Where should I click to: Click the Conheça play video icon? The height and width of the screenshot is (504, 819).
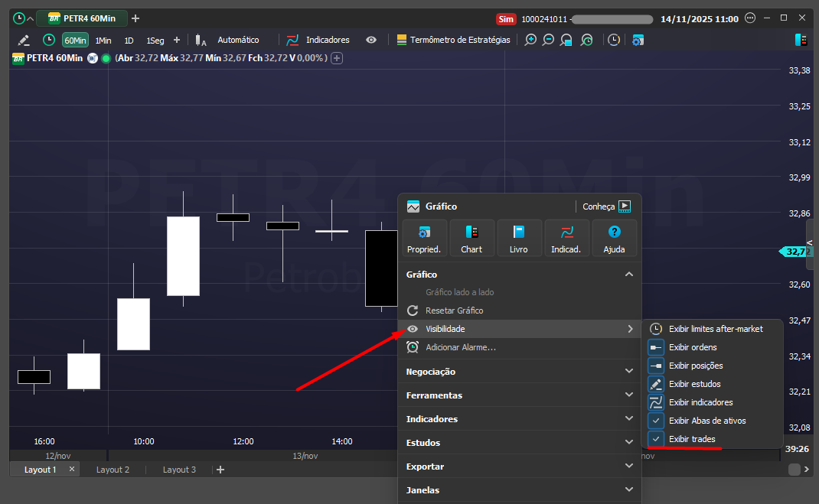click(x=625, y=206)
